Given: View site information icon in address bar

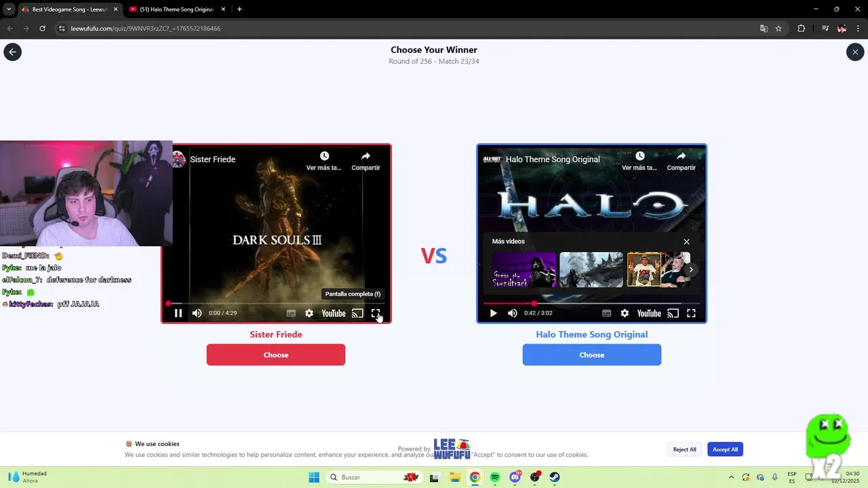Looking at the screenshot, I should (62, 28).
